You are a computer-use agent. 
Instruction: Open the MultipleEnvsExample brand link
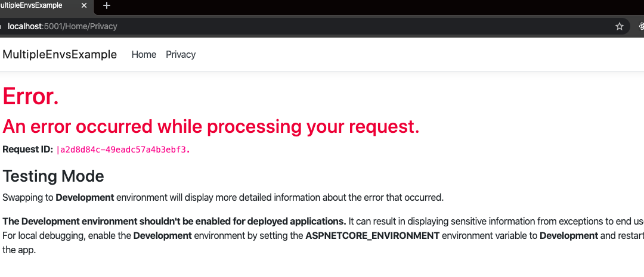(x=60, y=54)
